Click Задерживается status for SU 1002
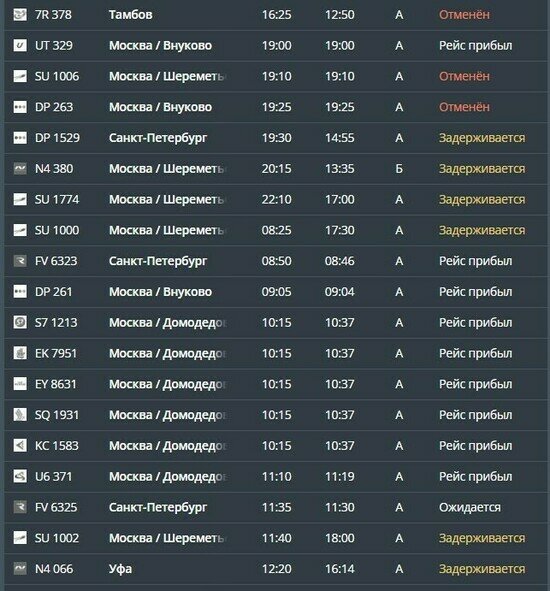 482,538
